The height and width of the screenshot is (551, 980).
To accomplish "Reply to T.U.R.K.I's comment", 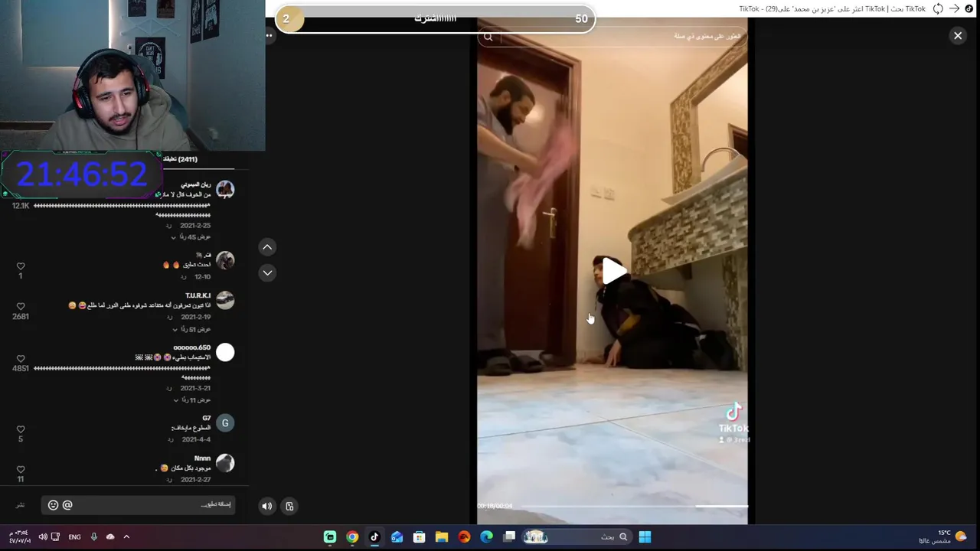I will coord(169,318).
